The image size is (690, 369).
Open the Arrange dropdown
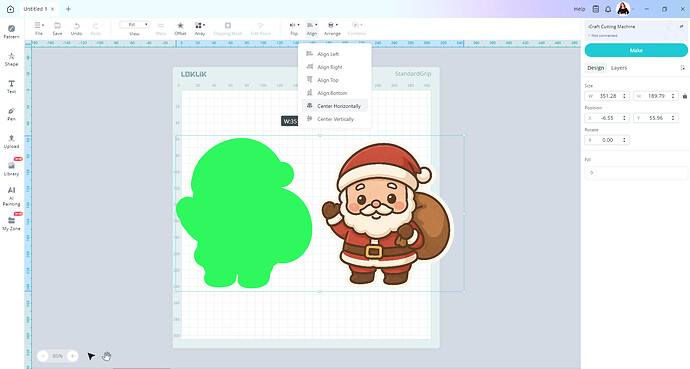pyautogui.click(x=332, y=29)
